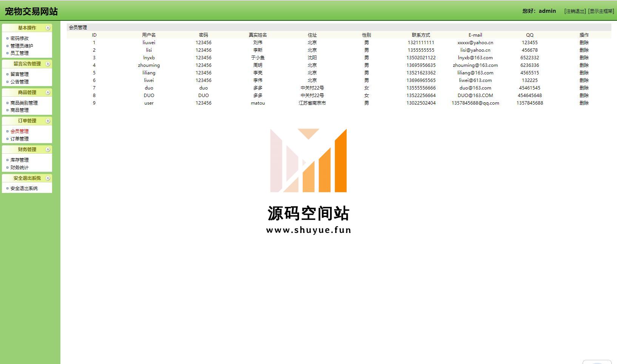Open 财务统计 in the sidebar

click(x=20, y=167)
